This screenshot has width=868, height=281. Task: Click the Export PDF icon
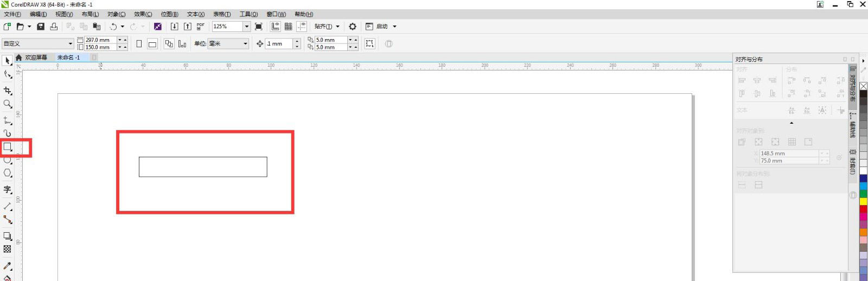[x=201, y=27]
